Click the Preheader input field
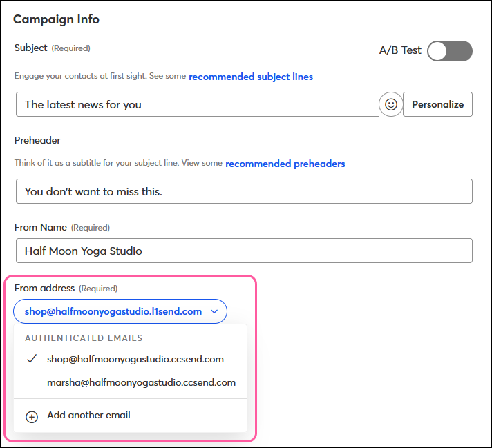Viewport: 492px width, 448px height. tap(244, 191)
